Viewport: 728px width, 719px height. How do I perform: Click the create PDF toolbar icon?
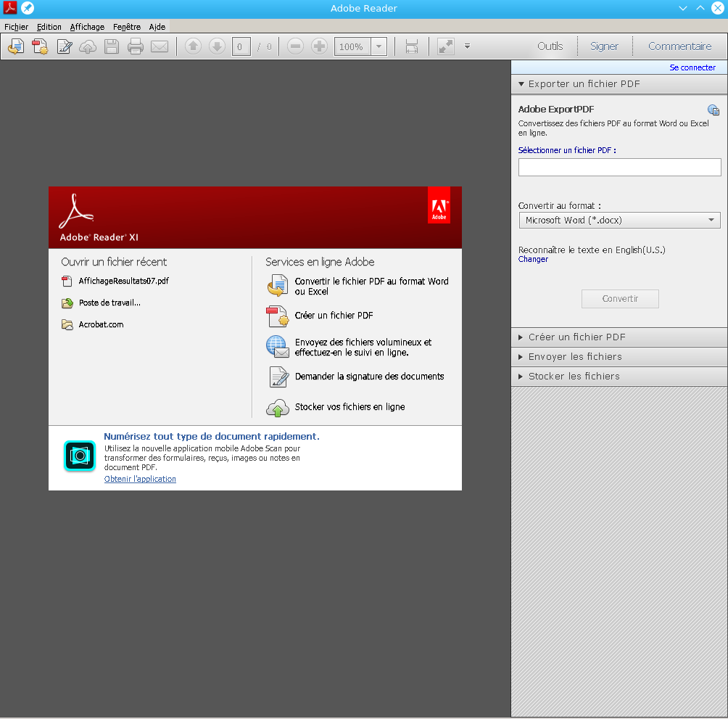(40, 46)
